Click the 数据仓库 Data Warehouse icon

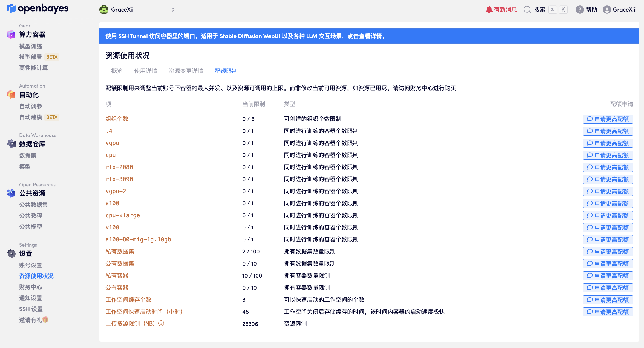(11, 144)
